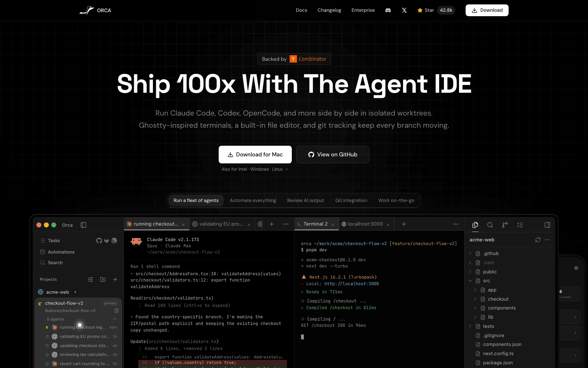Open the checklist icon in right panel
Viewport: 588px width, 368px height.
520,225
